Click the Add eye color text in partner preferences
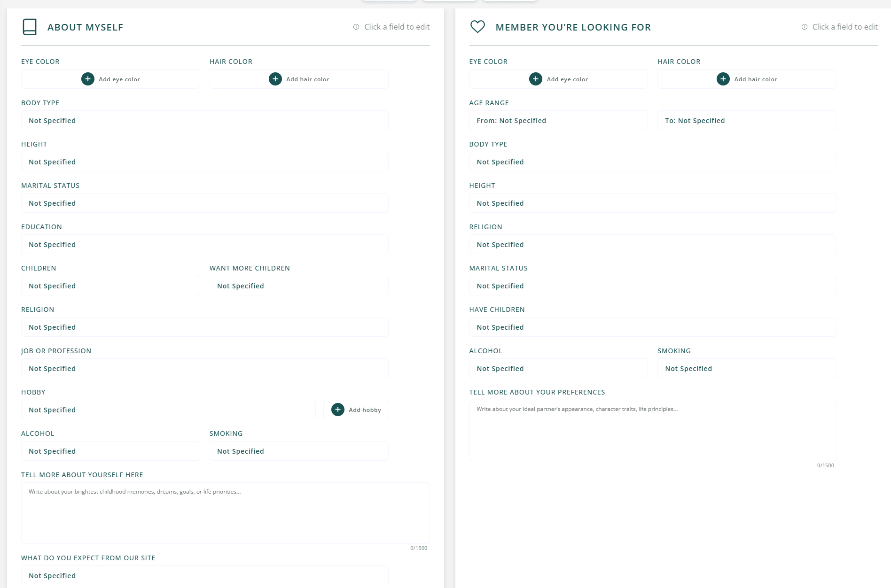891x588 pixels. click(x=567, y=79)
